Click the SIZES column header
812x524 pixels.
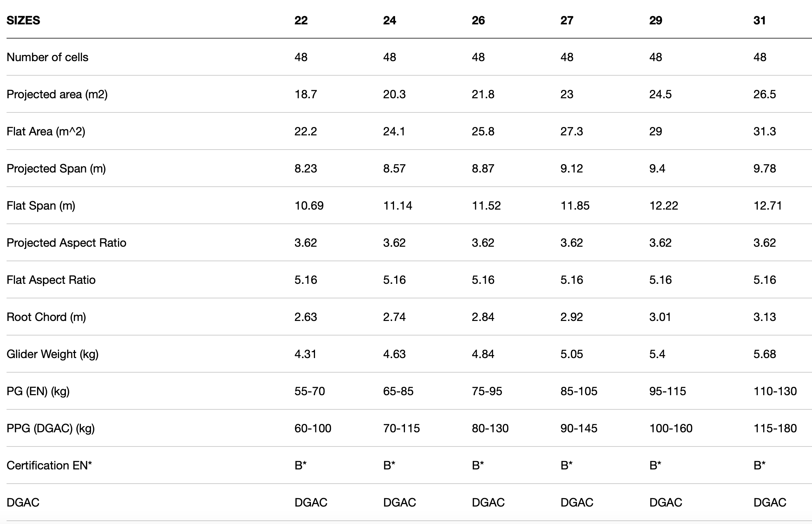[x=23, y=20]
